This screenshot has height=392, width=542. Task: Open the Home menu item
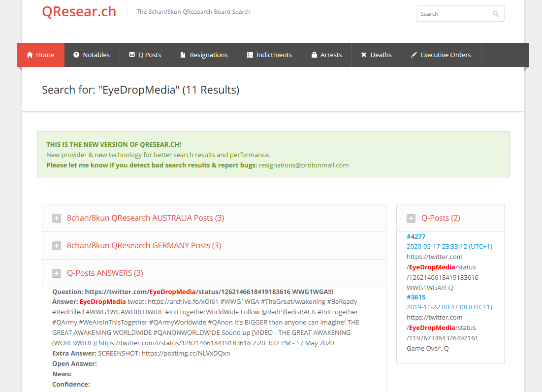click(41, 55)
